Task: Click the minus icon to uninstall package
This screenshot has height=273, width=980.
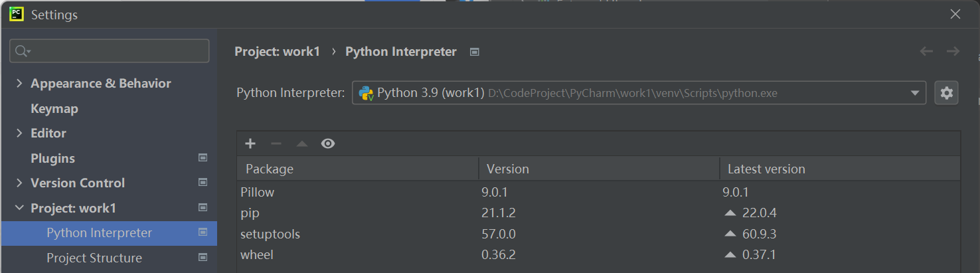Action: point(276,143)
